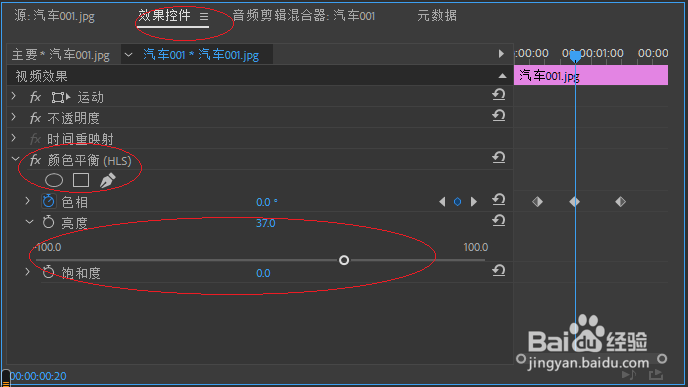Switch to the 元数据 tab
Viewport: 688px width, 387px height.
tap(437, 16)
